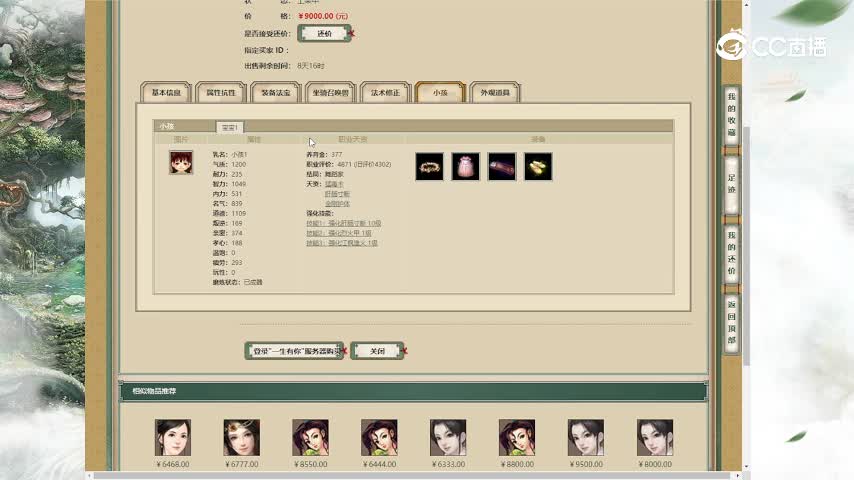Open the 技能1 enhanced skill link
The image size is (854, 480).
[344, 223]
